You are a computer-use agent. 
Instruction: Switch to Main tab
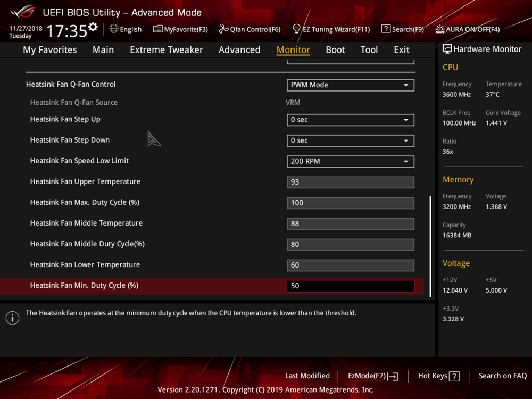(x=103, y=50)
